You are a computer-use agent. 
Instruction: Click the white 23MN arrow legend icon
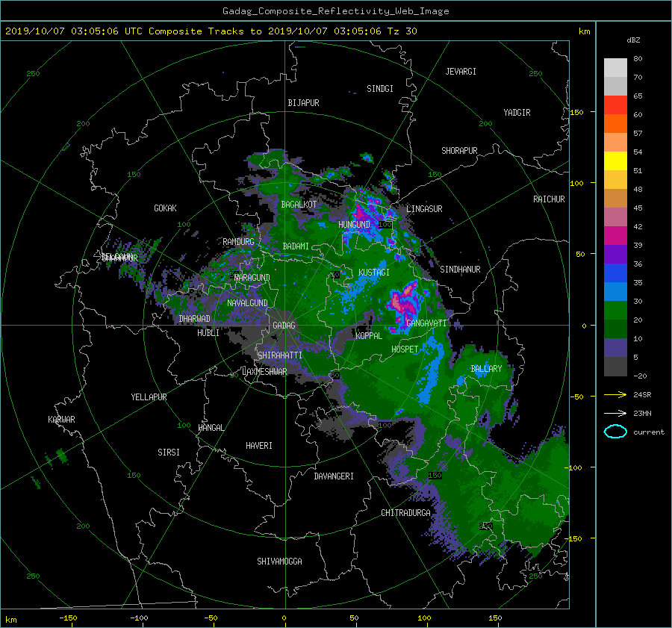click(615, 413)
